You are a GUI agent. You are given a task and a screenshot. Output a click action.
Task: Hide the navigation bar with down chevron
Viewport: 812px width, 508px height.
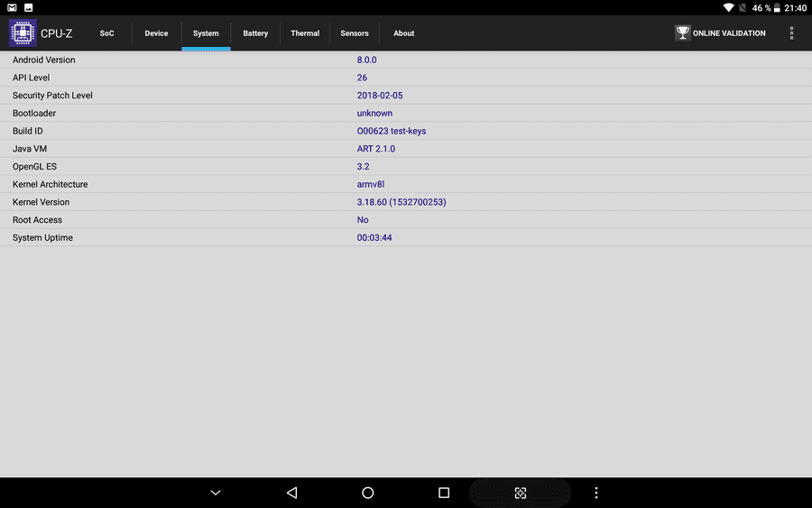pos(216,493)
